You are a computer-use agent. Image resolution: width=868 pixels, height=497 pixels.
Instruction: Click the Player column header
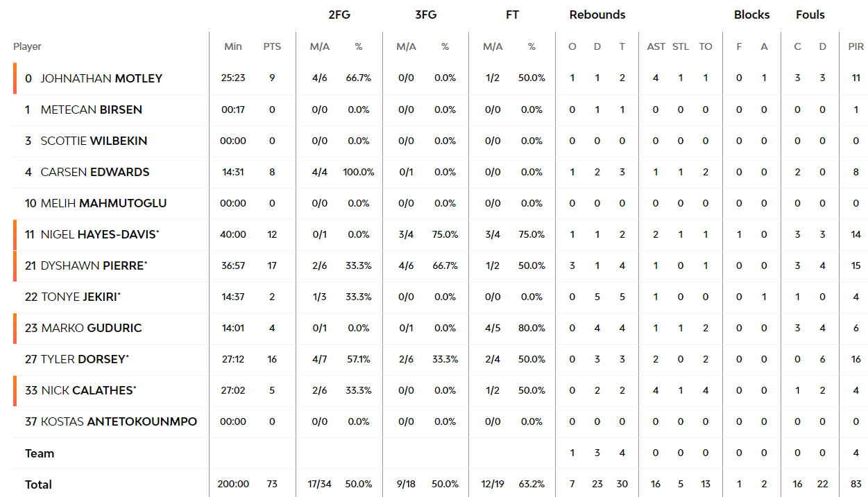(x=27, y=46)
